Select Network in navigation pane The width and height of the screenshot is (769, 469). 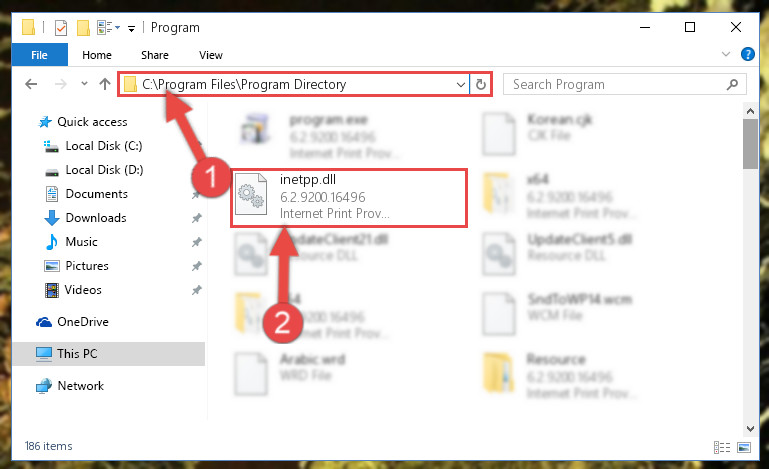coord(80,386)
